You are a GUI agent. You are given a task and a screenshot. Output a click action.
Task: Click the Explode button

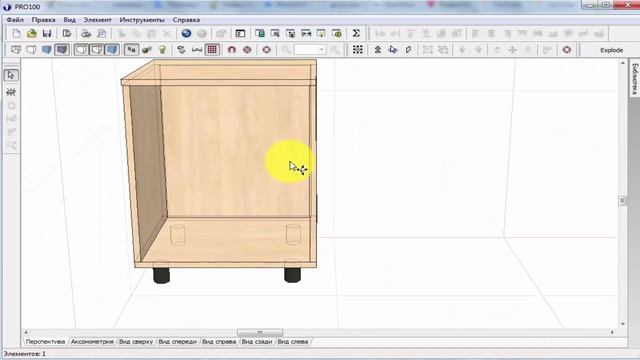click(611, 50)
